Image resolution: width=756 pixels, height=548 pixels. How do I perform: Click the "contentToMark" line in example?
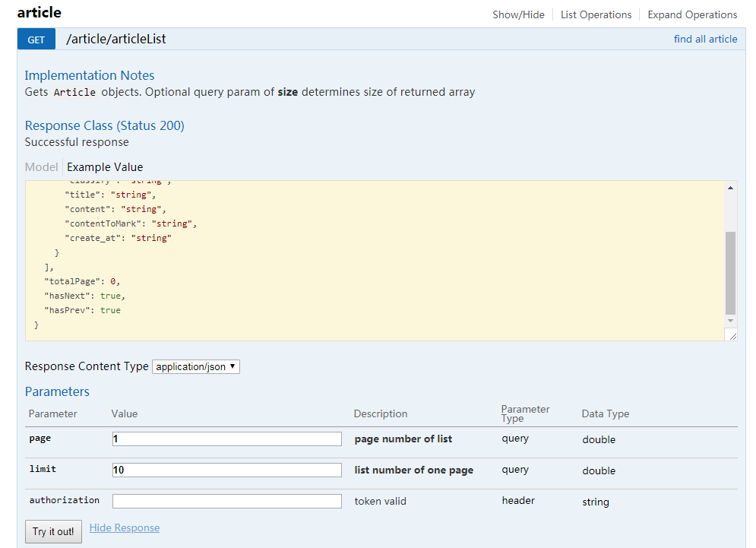pyautogui.click(x=131, y=223)
